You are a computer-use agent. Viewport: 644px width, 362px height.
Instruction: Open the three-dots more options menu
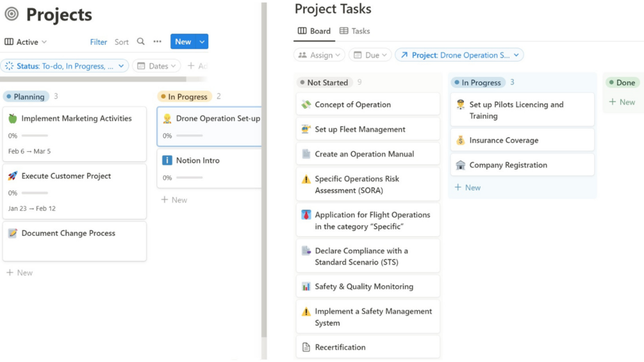(x=157, y=42)
